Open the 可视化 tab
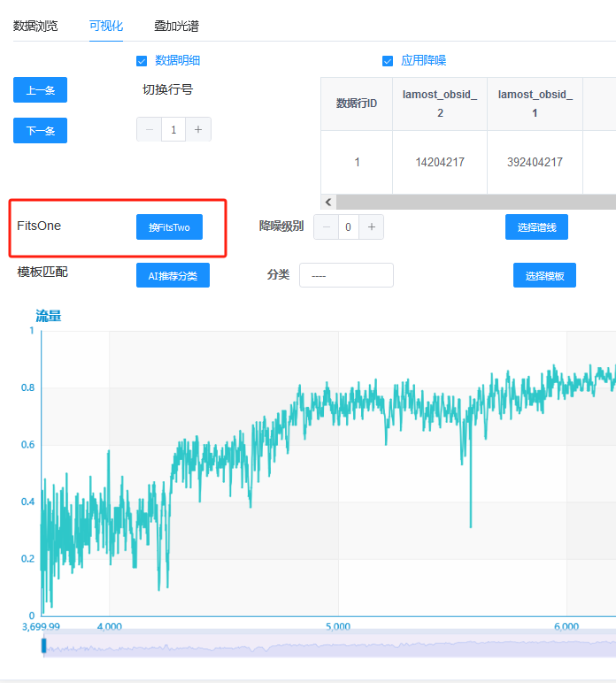Screen dimensions: 616x683 (x=106, y=26)
